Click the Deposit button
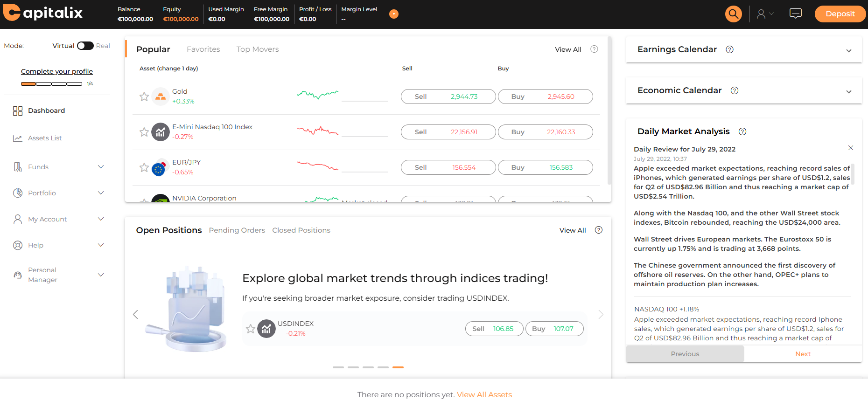 point(840,14)
